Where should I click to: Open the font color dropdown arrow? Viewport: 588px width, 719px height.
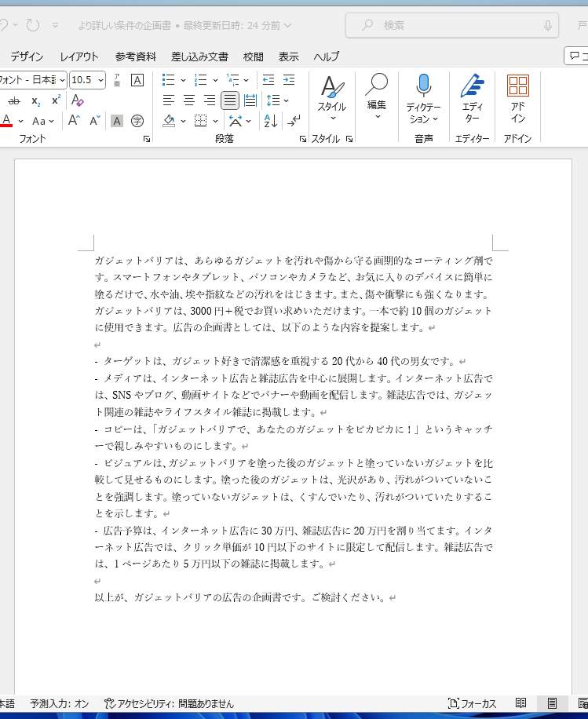(x=20, y=121)
